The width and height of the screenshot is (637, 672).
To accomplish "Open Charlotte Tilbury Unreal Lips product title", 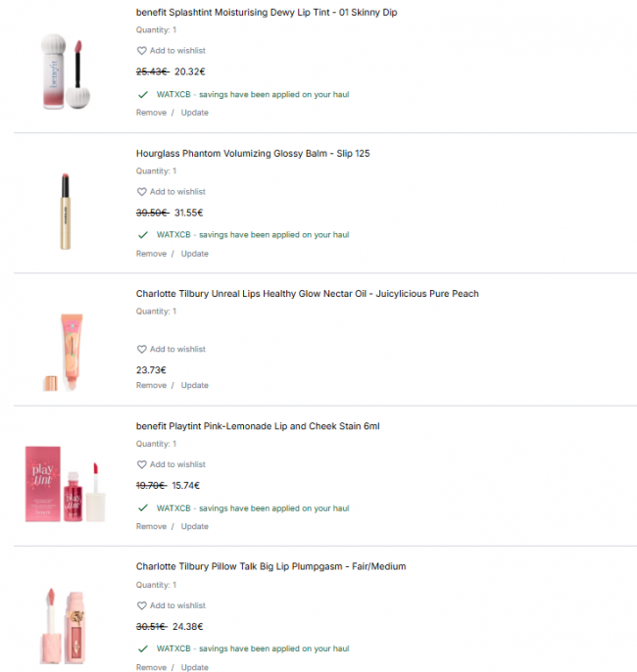I will pos(308,294).
